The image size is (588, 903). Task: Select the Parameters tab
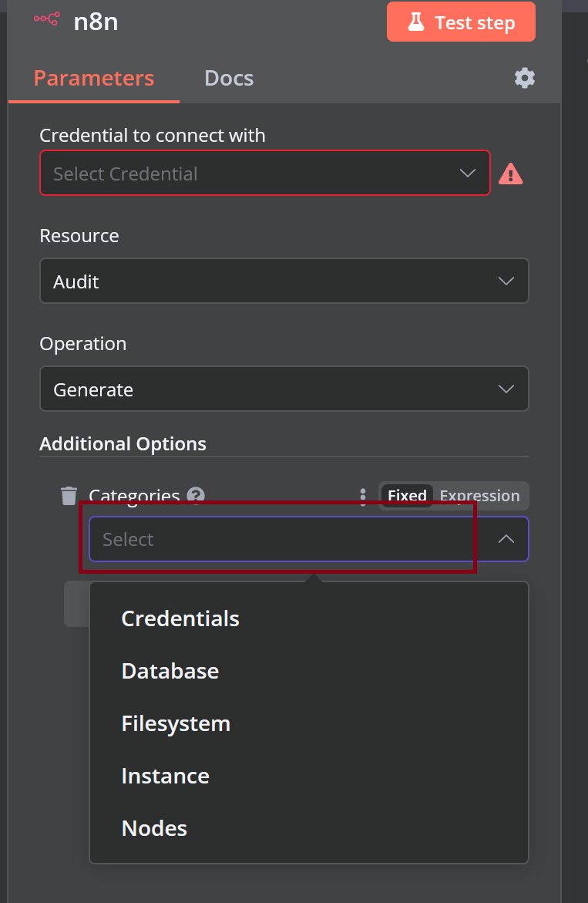(94, 78)
